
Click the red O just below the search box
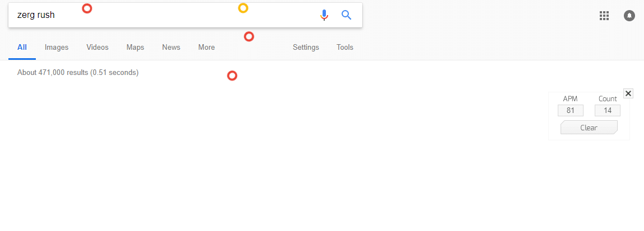(249, 37)
